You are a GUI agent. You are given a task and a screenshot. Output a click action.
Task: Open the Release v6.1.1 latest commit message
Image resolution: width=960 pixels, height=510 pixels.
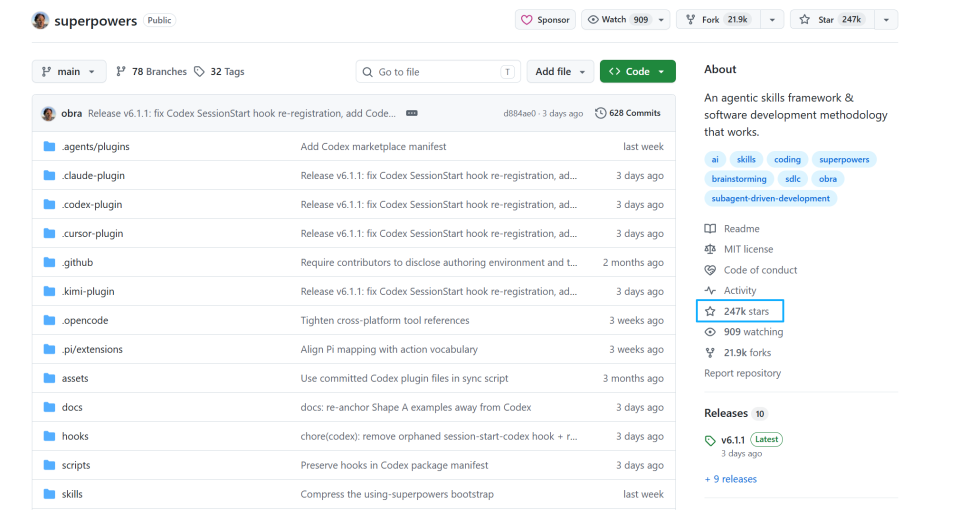tap(242, 113)
